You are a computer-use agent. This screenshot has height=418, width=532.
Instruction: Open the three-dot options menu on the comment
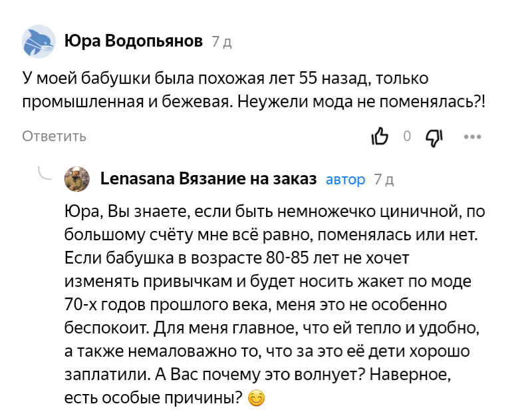point(473,136)
